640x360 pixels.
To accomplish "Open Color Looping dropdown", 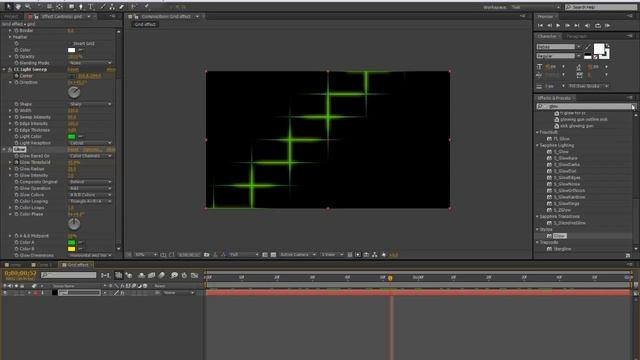I will point(90,201).
